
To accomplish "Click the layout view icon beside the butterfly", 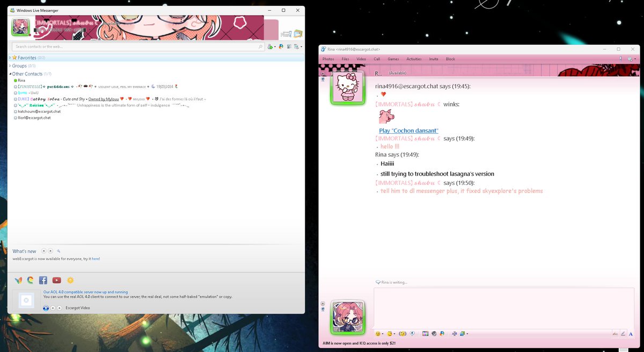I will click(x=289, y=47).
